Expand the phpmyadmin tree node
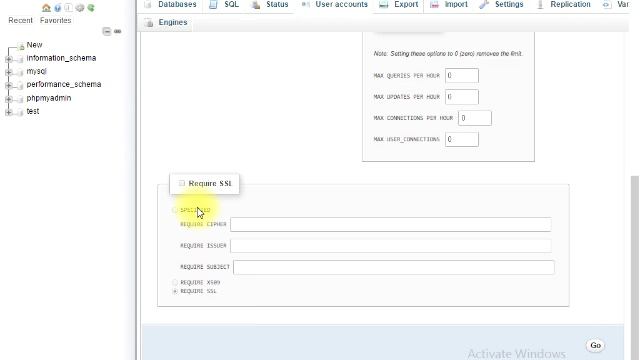The image size is (640, 360). 8,99
